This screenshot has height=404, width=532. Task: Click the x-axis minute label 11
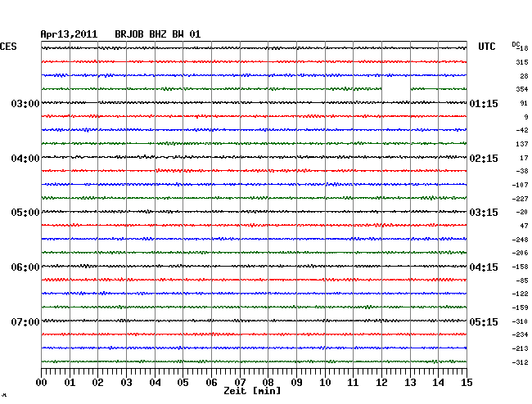pyautogui.click(x=353, y=383)
